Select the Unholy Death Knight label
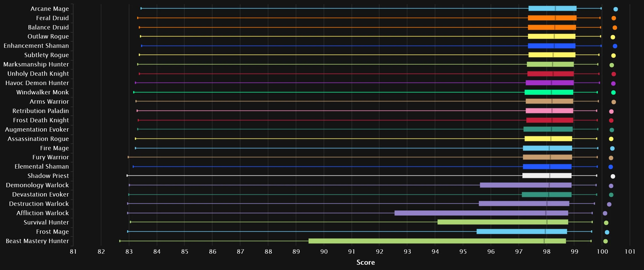The width and height of the screenshot is (644, 270). click(38, 74)
